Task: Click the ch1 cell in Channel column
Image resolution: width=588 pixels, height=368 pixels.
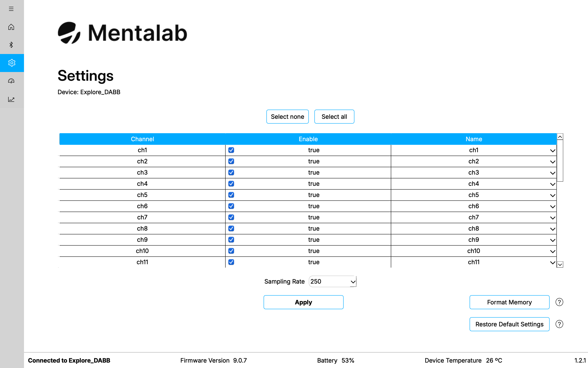Action: [x=142, y=150]
